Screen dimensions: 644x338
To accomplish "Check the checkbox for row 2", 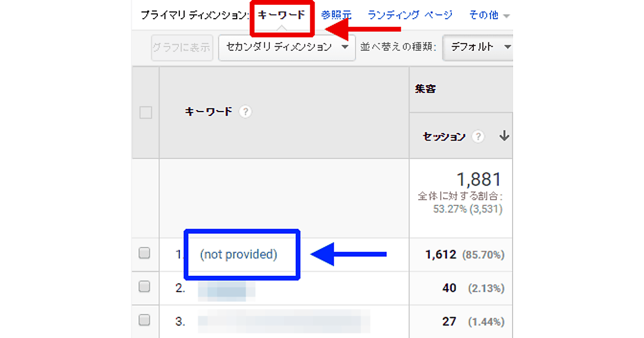I will (144, 287).
